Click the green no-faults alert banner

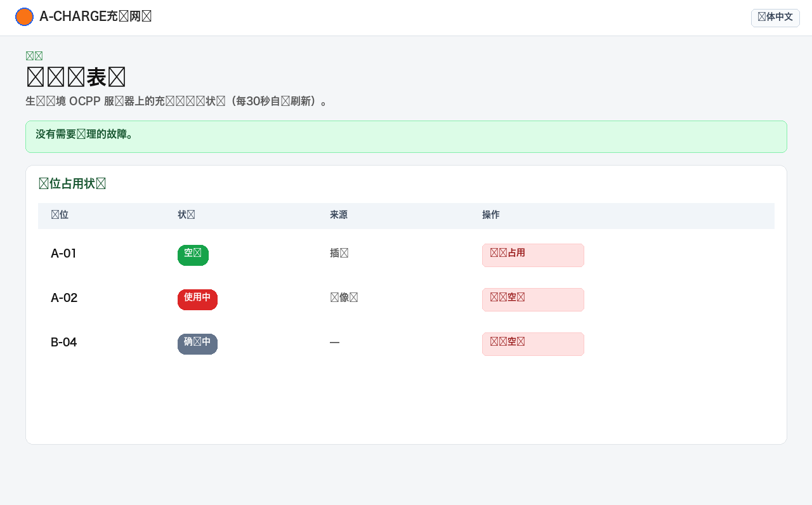point(406,136)
